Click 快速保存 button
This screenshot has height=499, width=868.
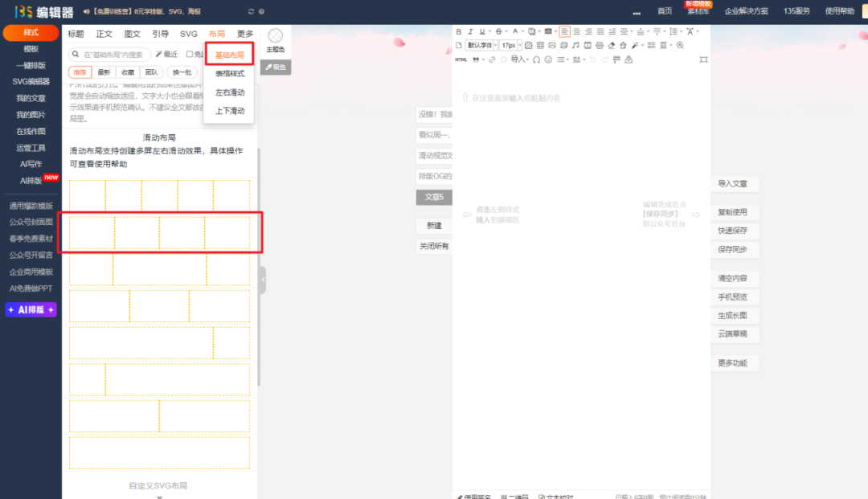click(x=735, y=231)
